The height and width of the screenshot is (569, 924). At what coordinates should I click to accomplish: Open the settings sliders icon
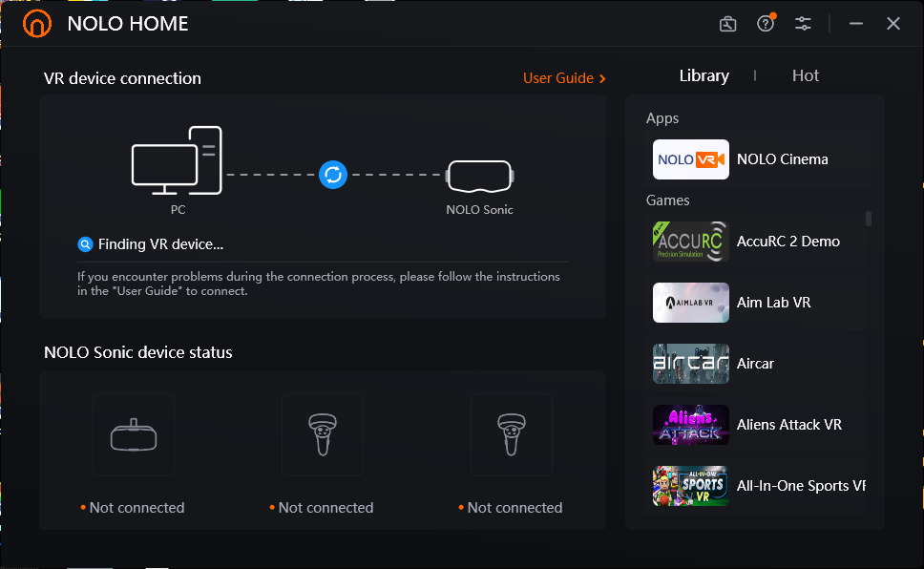[x=803, y=24]
